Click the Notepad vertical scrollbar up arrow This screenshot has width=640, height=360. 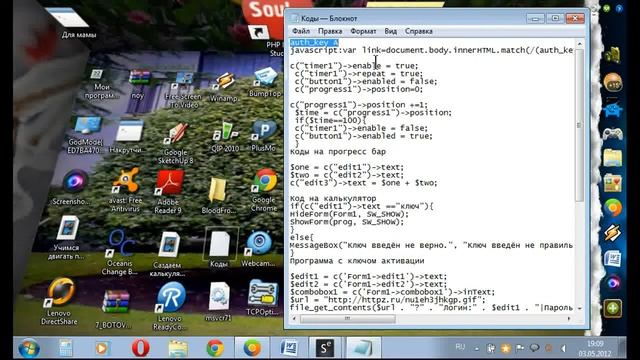tap(579, 43)
